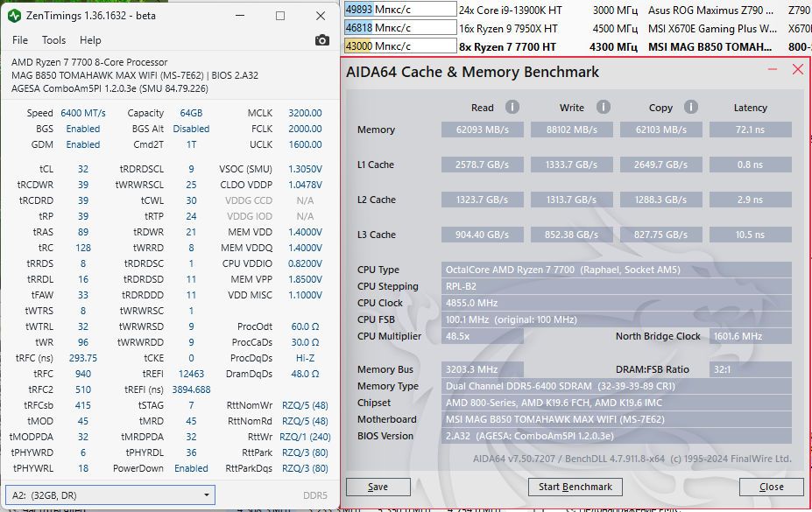Click the PowerDown Enabled value
Viewport: 812px width, 512px height.
[191, 468]
